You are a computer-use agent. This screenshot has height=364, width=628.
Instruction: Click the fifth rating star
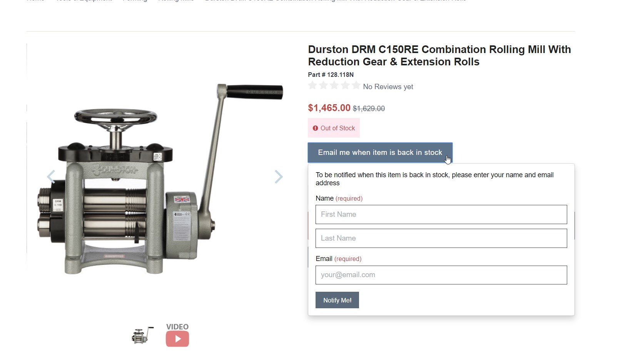(x=356, y=86)
